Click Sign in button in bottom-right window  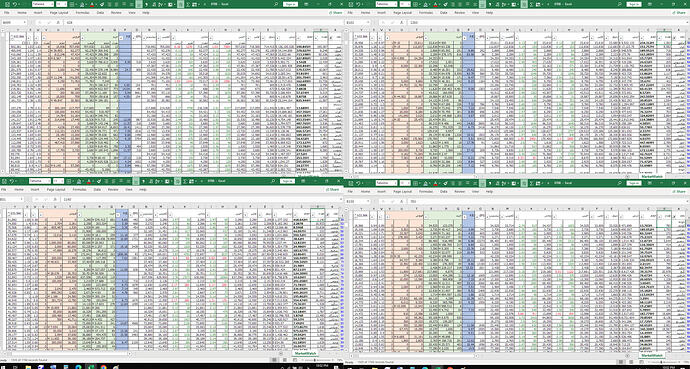click(x=634, y=183)
